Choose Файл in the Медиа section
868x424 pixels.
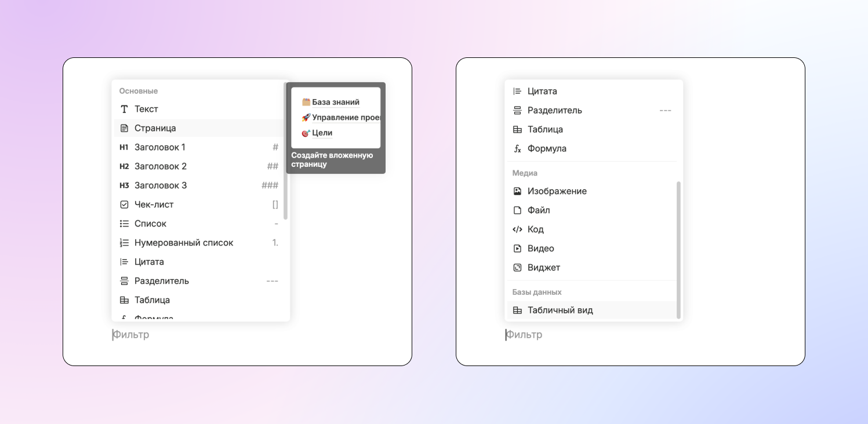pyautogui.click(x=539, y=210)
